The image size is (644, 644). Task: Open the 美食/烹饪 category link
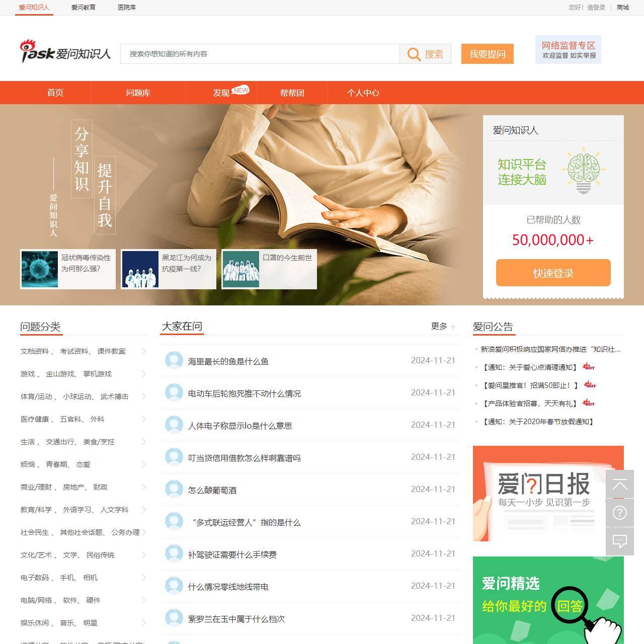click(99, 442)
